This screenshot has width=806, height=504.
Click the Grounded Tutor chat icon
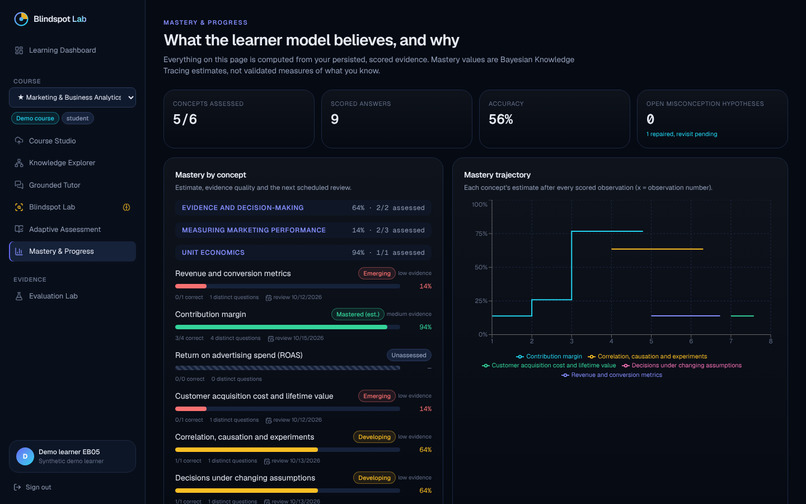(19, 185)
